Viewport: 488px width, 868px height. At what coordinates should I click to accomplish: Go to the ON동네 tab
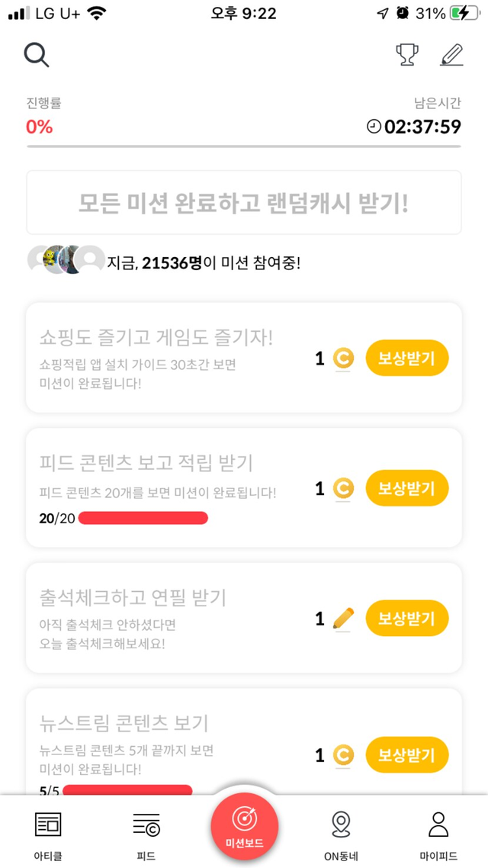341,833
